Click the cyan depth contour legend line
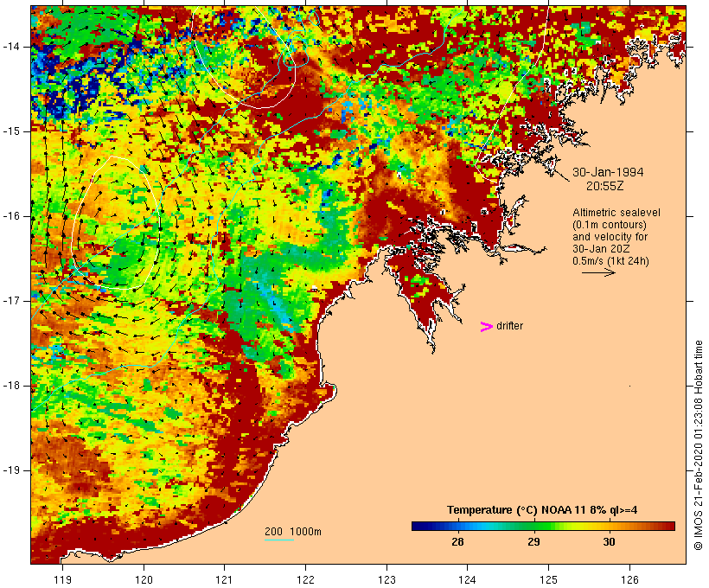 tap(279, 540)
